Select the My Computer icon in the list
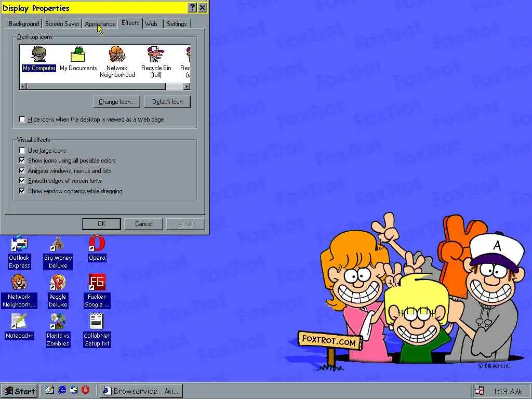 click(38, 59)
